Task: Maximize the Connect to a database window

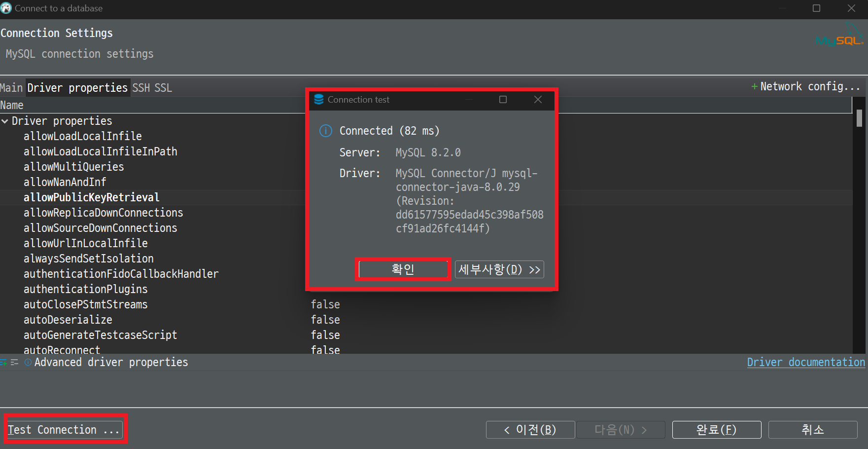Action: [x=817, y=8]
